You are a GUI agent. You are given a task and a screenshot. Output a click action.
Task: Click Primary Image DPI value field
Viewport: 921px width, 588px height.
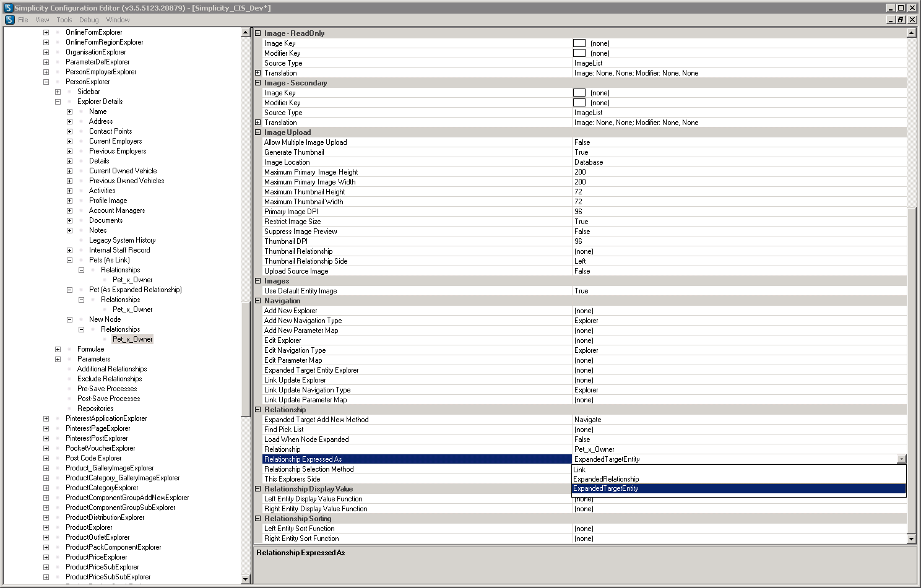coord(739,212)
